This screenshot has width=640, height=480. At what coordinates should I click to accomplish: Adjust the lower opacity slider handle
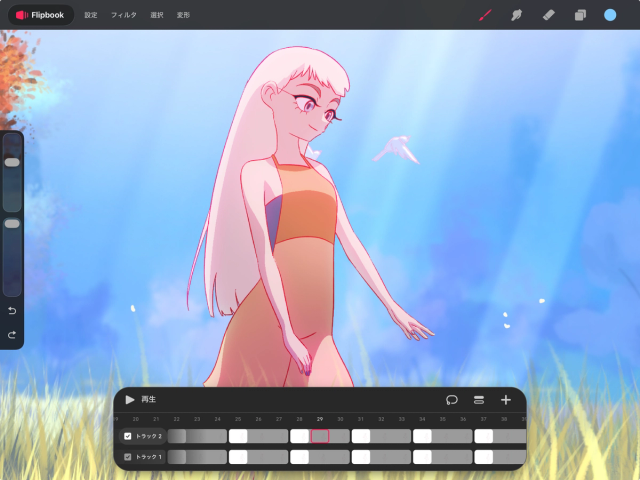point(12,224)
